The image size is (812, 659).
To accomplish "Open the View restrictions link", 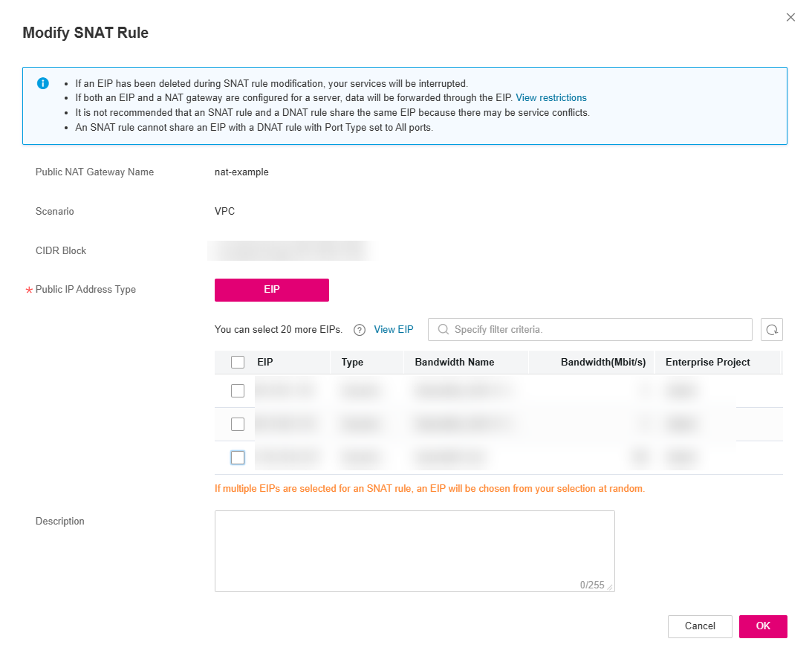I will (551, 98).
